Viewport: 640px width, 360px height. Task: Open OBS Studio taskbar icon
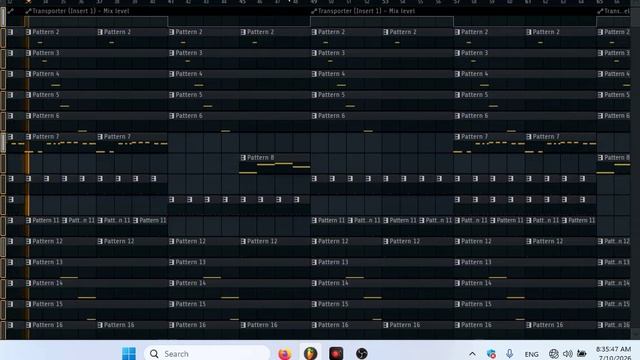pos(361,353)
